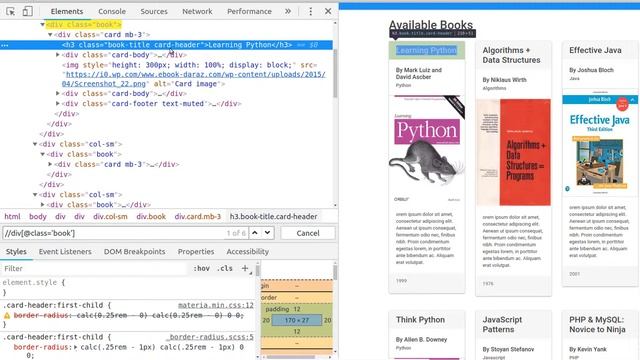Image resolution: width=640 pixels, height=360 pixels.
Task: Click the Learning Python card title
Action: tap(426, 50)
